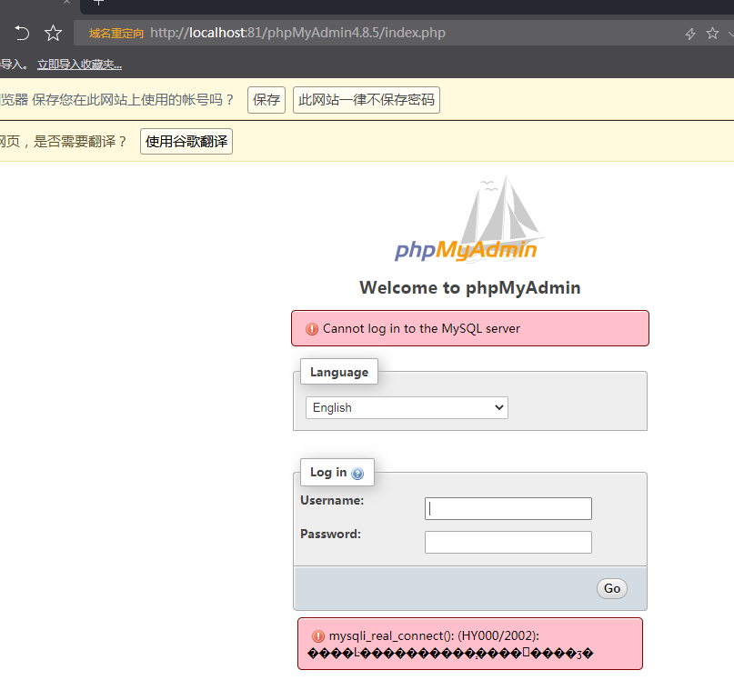This screenshot has height=700, width=734.
Task: Open the 立即导入收藏夹 link
Action: click(79, 65)
